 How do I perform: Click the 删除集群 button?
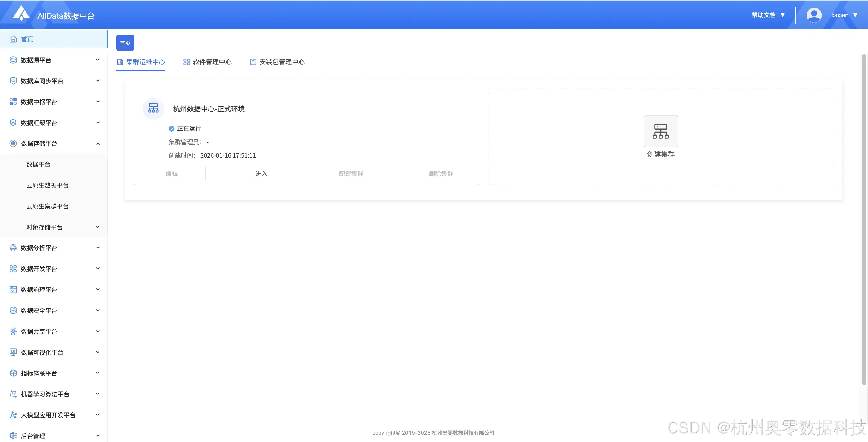(441, 174)
